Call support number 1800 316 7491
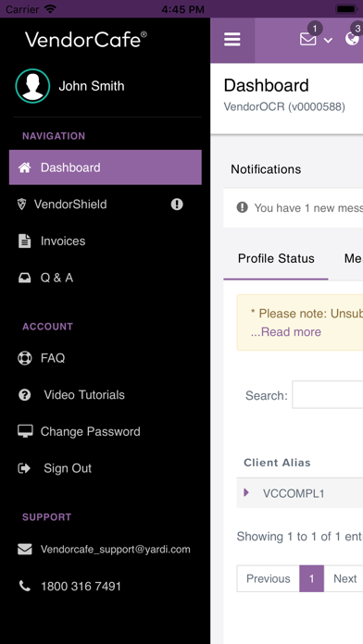This screenshot has width=363, height=644. (x=81, y=586)
